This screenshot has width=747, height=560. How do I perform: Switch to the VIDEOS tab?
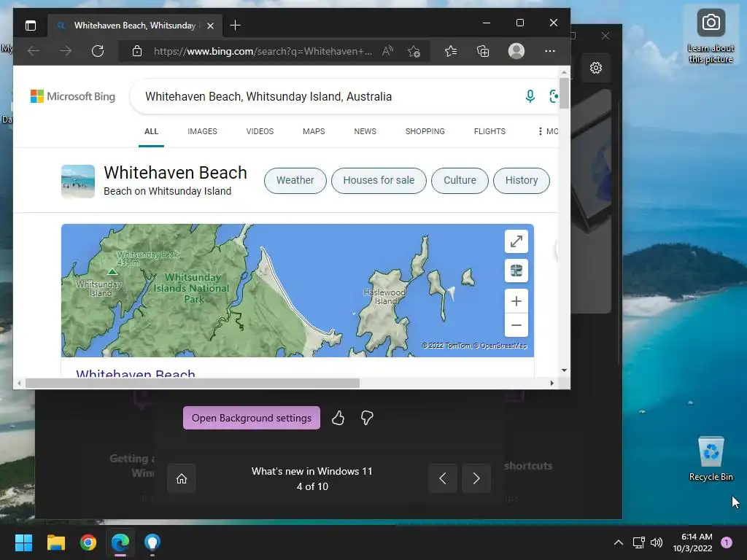click(x=260, y=131)
